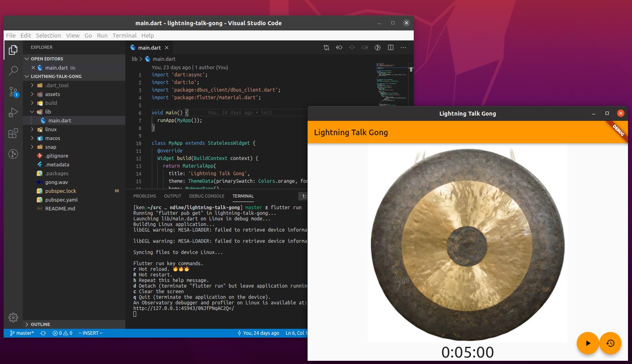632x364 pixels.
Task: Click the split editor right icon
Action: pos(390,48)
